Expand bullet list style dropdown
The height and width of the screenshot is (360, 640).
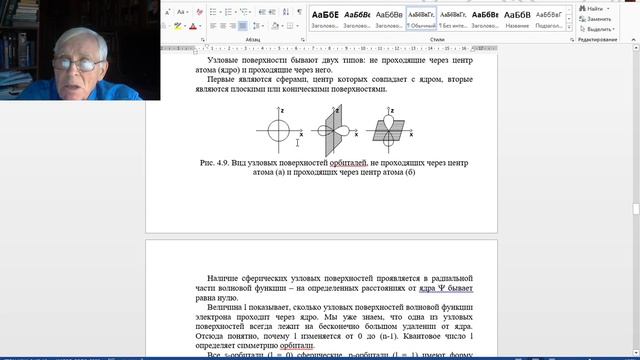[220, 12]
